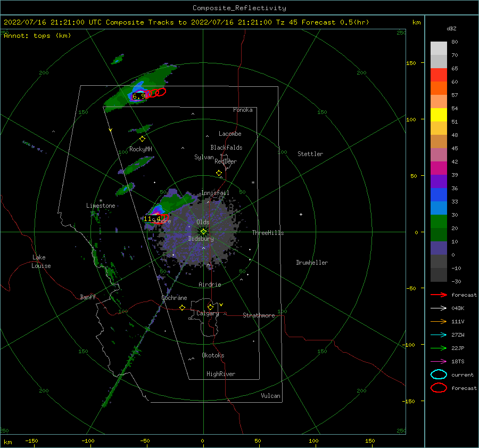Click the red forecast ellipse legend symbol

(439, 388)
